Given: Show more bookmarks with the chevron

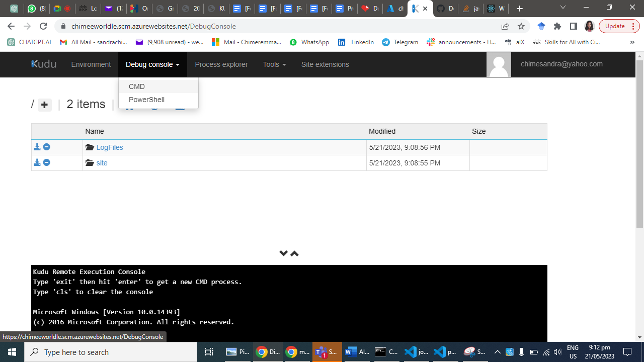Looking at the screenshot, I should [632, 42].
